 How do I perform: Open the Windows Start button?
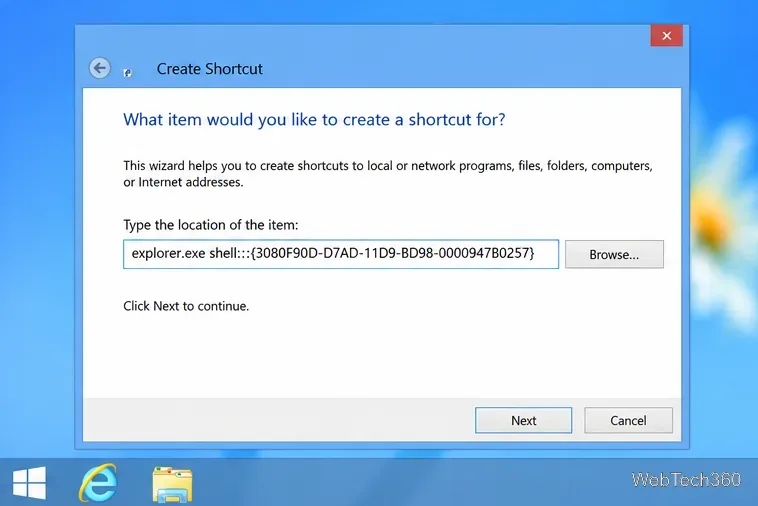point(29,482)
